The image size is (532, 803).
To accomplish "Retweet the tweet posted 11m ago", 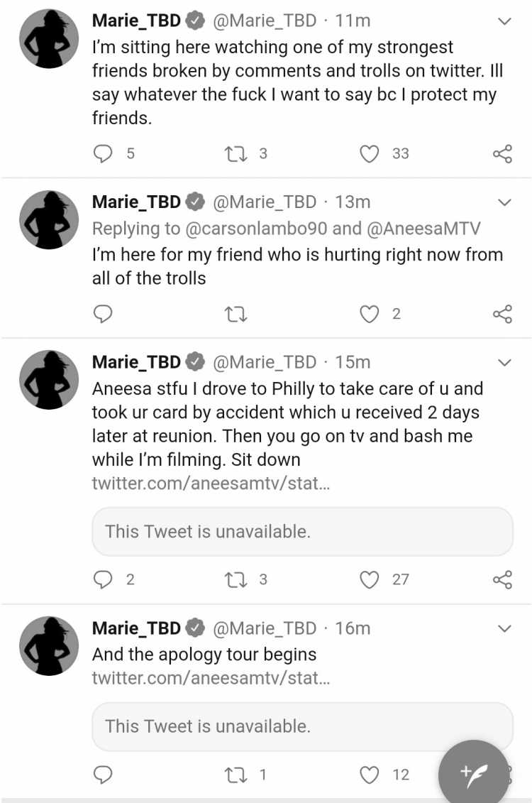I will [235, 153].
